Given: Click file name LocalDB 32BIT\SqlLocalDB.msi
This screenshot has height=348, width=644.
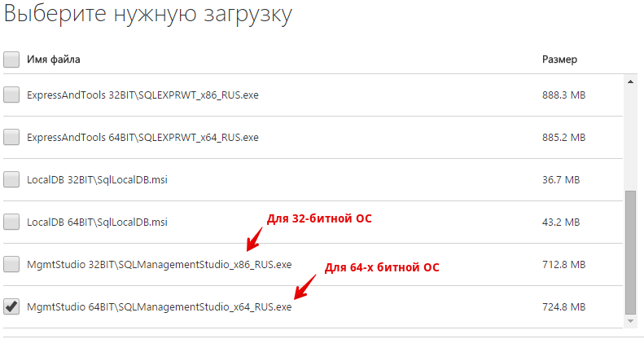Looking at the screenshot, I should point(98,180).
